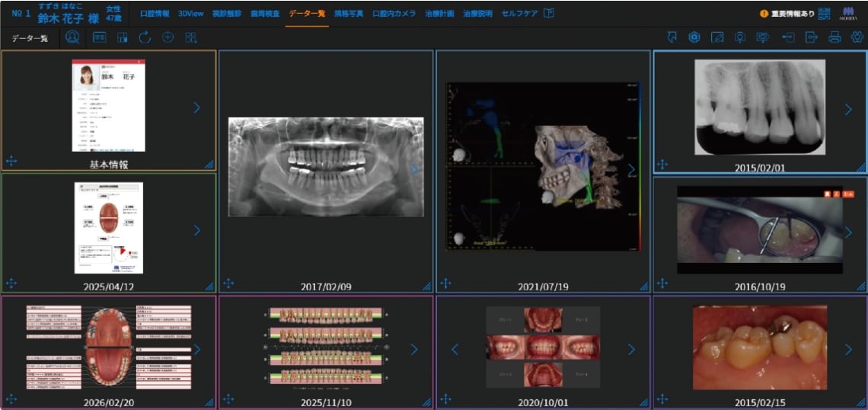Click the move handle of the 2016/10/19 panel

pyautogui.click(x=662, y=283)
